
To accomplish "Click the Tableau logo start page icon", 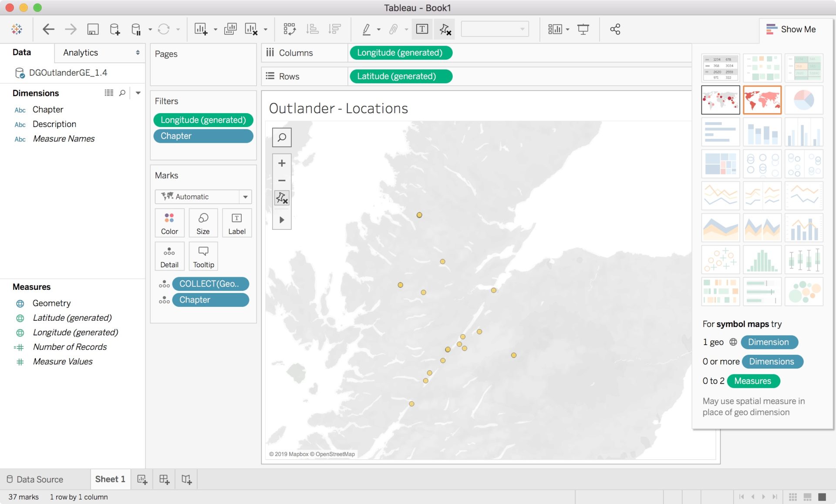I will (x=17, y=29).
